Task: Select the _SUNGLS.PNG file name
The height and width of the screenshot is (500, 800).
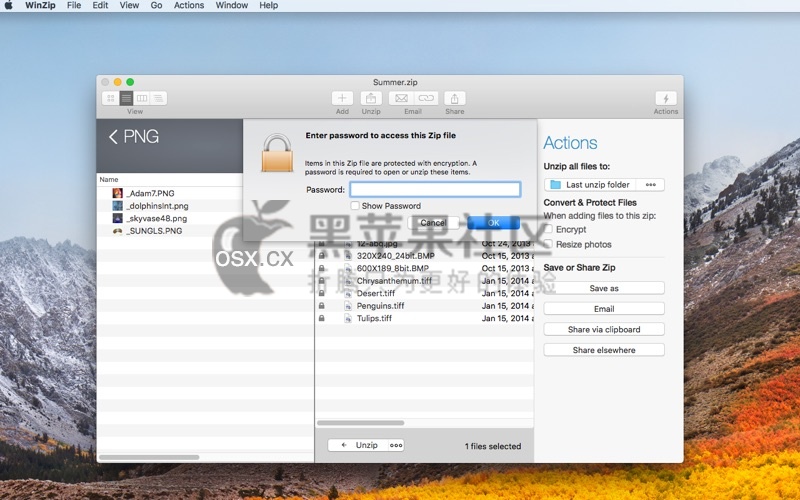Action: 154,231
